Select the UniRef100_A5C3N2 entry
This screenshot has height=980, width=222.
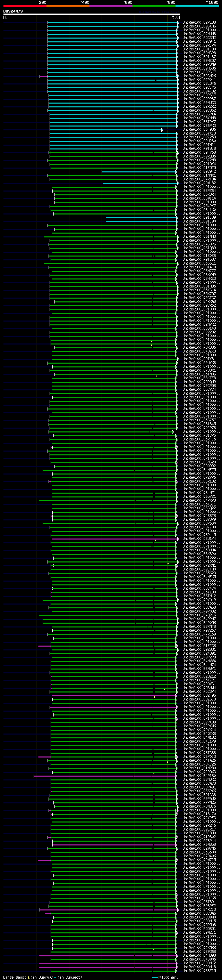pyautogui.click(x=199, y=38)
